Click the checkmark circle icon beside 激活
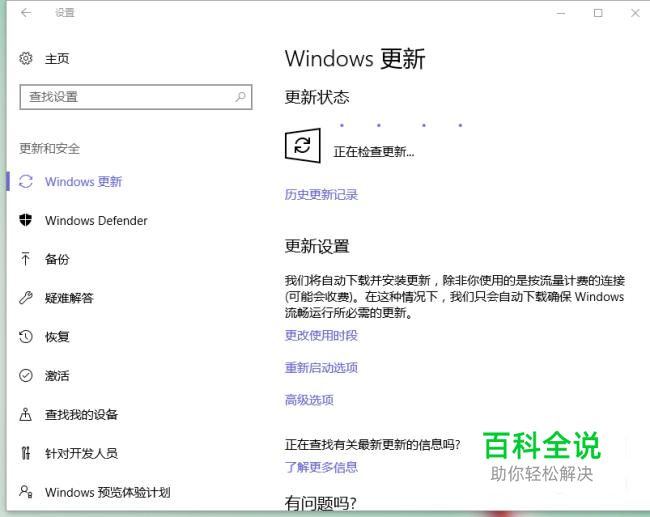Image resolution: width=650 pixels, height=517 pixels. click(x=26, y=376)
